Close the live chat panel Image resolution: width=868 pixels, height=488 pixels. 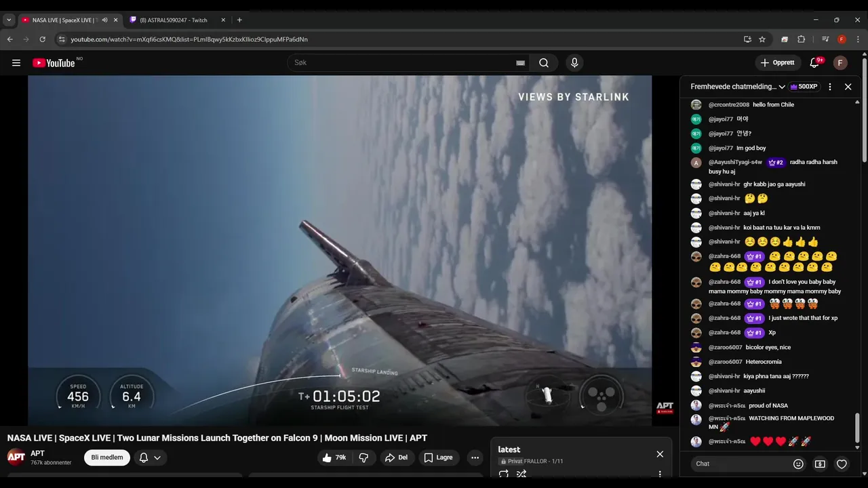(x=848, y=87)
